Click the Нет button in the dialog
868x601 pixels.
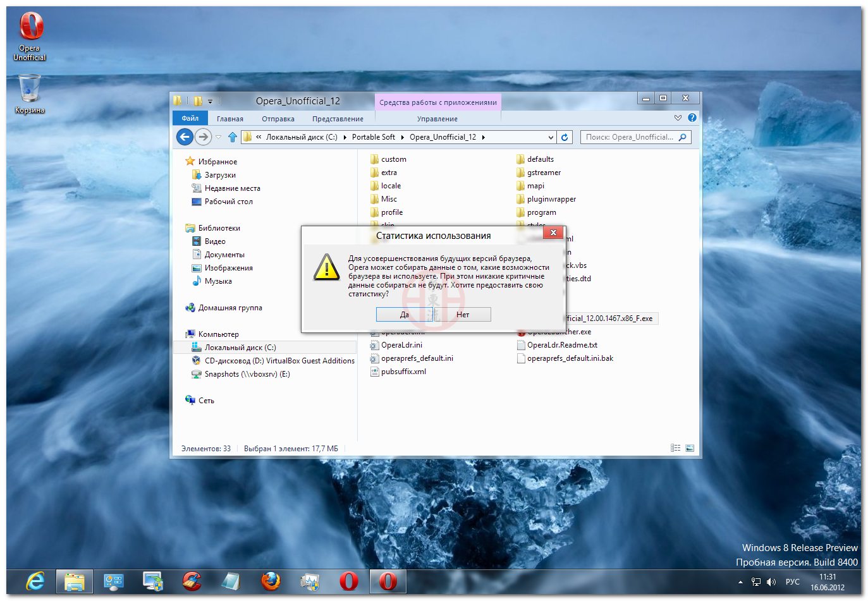pos(463,315)
